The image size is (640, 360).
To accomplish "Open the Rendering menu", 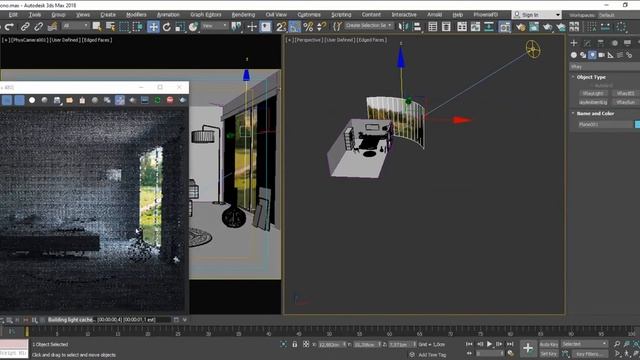I will (243, 15).
